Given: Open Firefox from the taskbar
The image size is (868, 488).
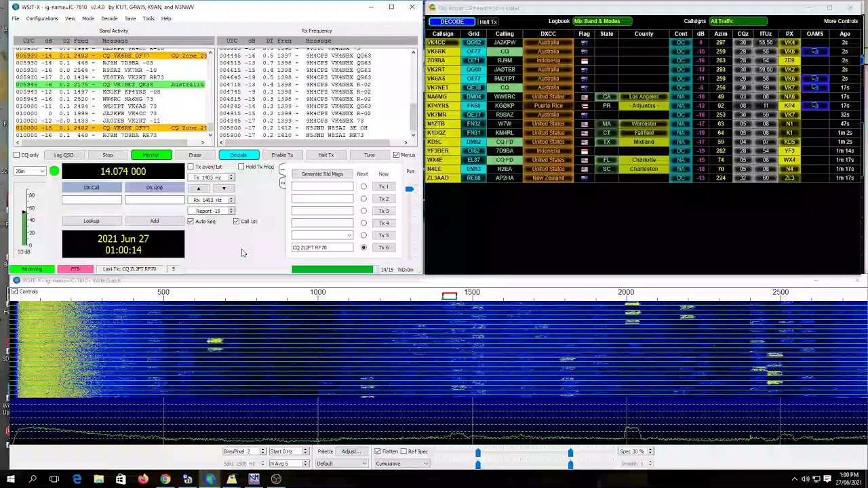Looking at the screenshot, I should pos(143,479).
